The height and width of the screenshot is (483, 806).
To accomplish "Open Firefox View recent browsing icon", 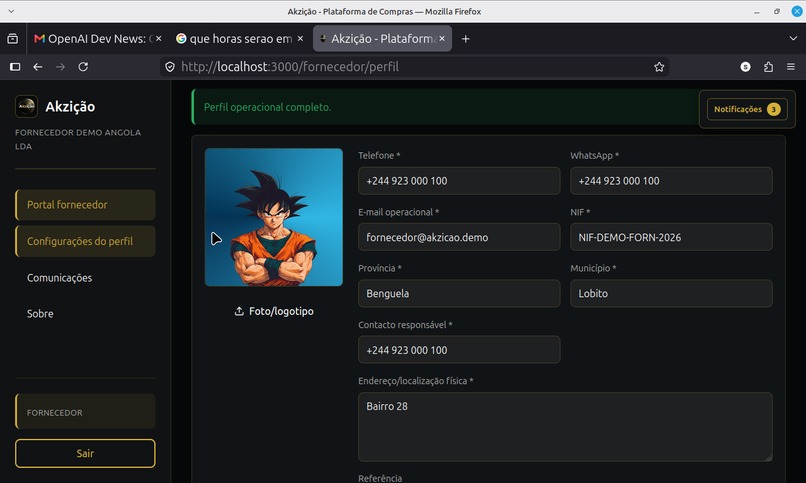I will 12,39.
